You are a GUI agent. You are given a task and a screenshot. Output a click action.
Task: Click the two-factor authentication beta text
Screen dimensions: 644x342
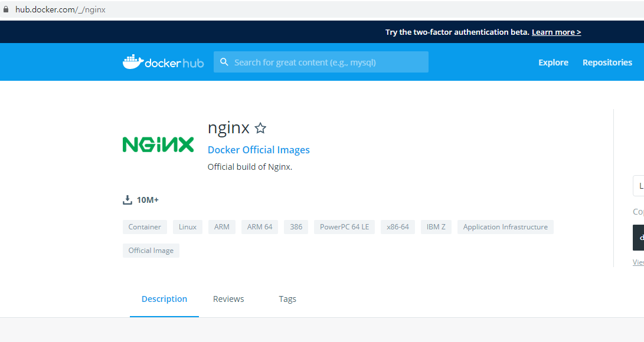[x=457, y=32]
